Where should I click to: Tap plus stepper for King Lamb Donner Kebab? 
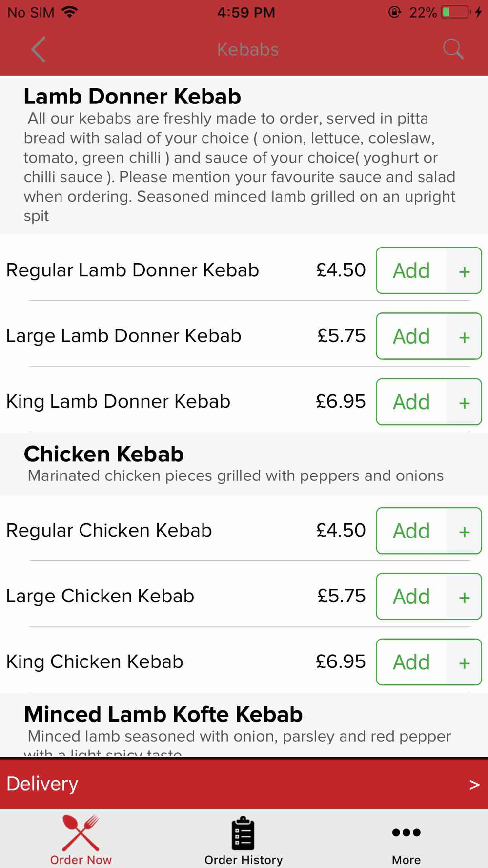coord(464,402)
